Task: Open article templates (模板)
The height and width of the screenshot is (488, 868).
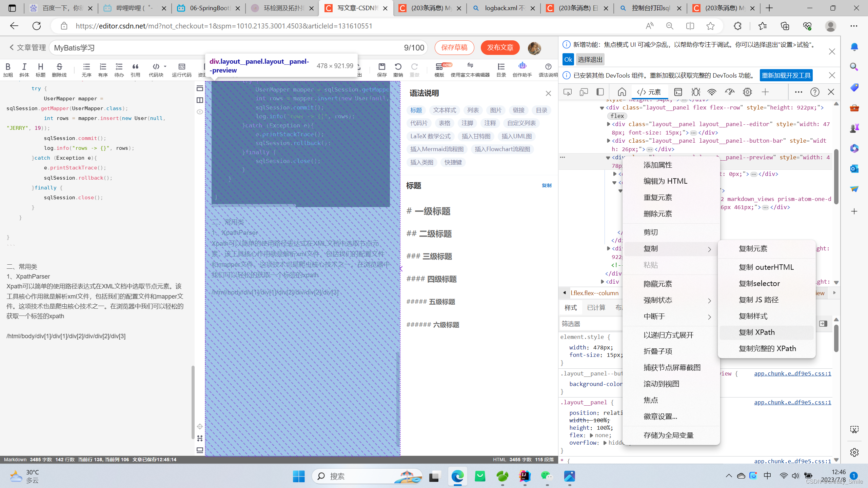Action: pyautogui.click(x=439, y=69)
